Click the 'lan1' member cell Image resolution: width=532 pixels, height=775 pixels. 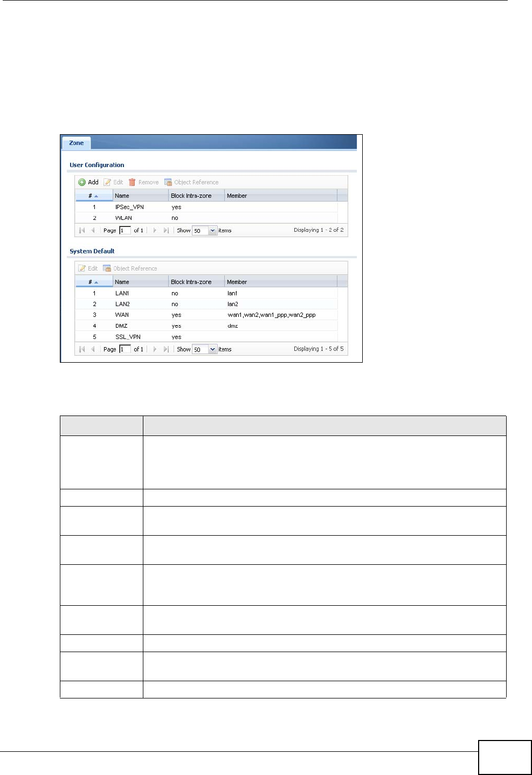click(232, 293)
